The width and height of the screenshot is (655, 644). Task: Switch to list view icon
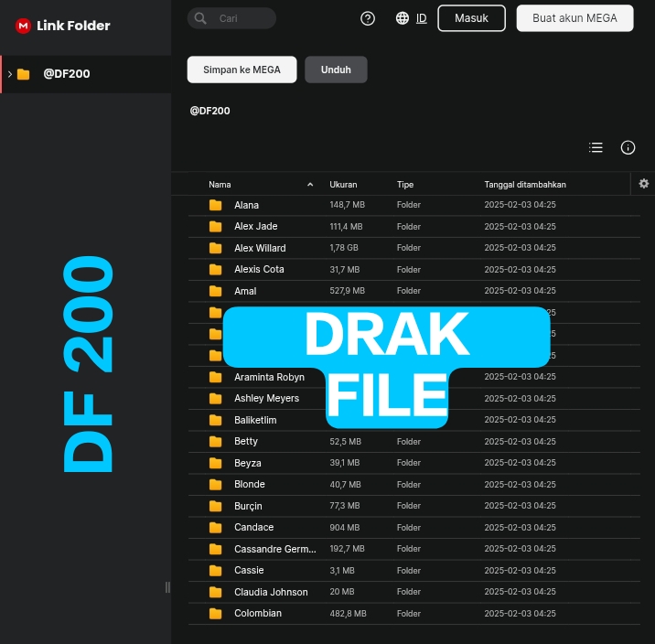click(596, 147)
